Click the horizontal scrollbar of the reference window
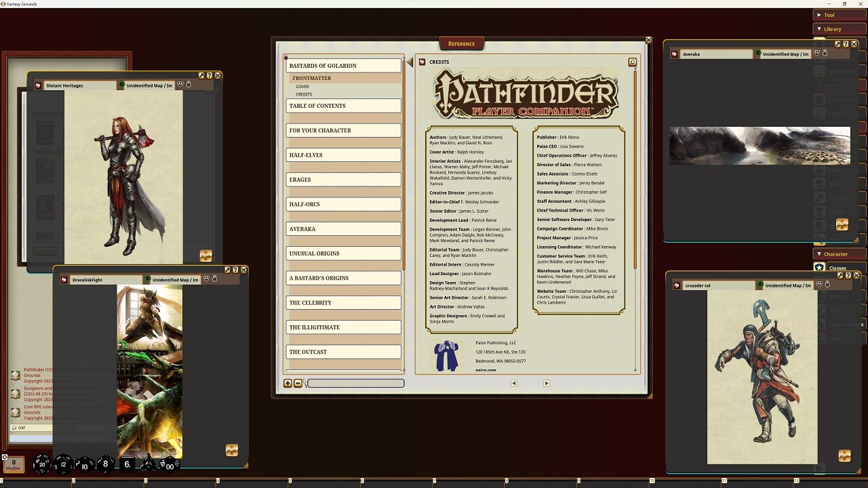 click(x=355, y=384)
